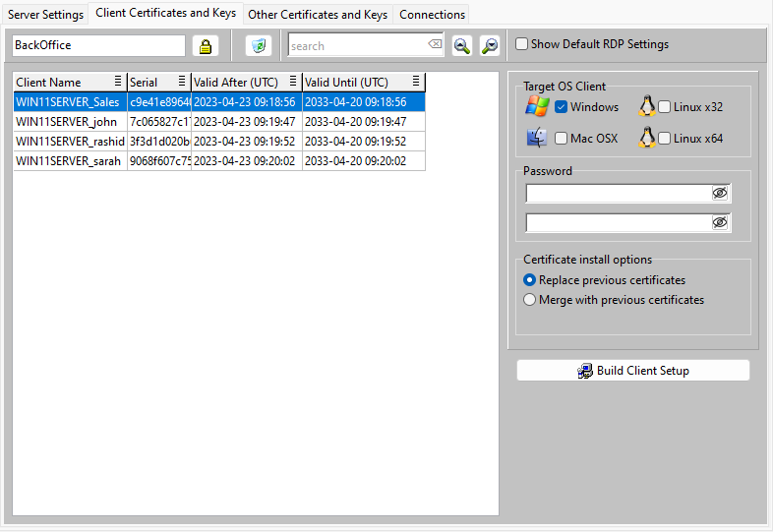Open the Valid Until column menu
This screenshot has height=532, width=773.
[416, 82]
